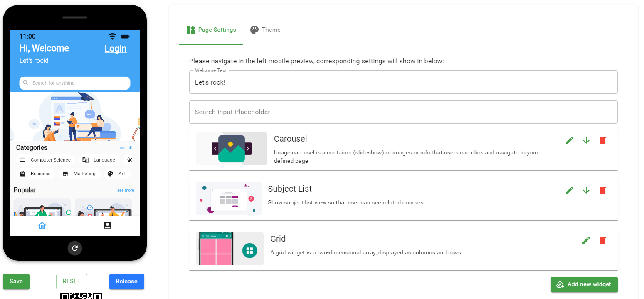
Task: Edit the Grid widget
Action: [x=586, y=240]
